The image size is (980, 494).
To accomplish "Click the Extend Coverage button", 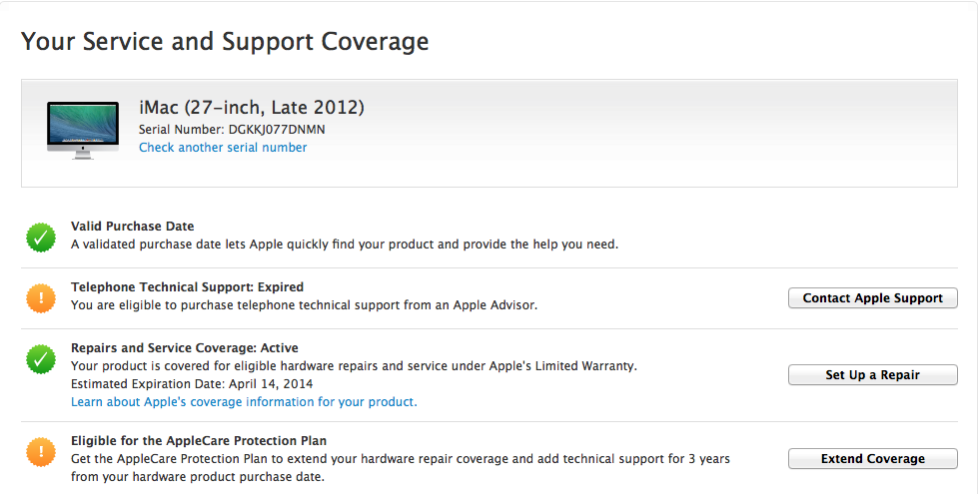I will point(872,458).
